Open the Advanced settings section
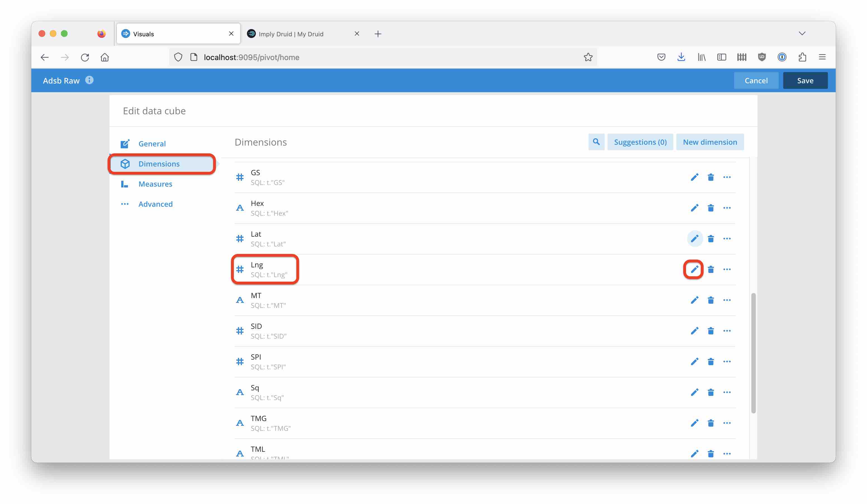The width and height of the screenshot is (867, 504). coord(155,204)
